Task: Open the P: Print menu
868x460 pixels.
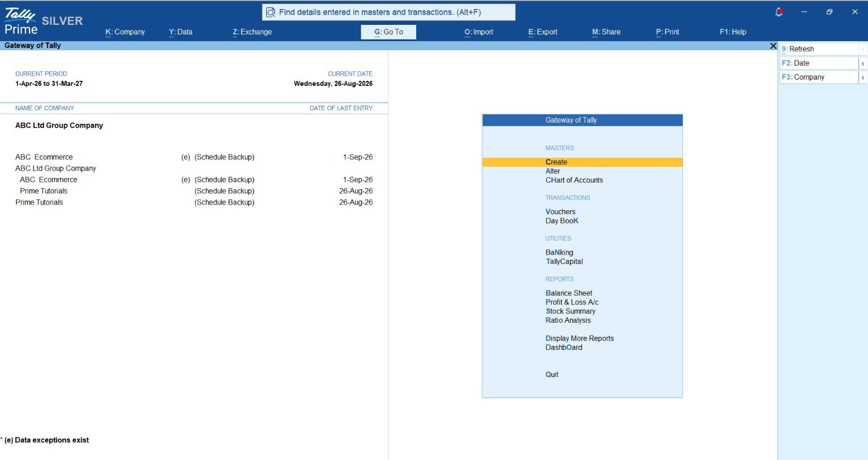Action: pyautogui.click(x=667, y=32)
